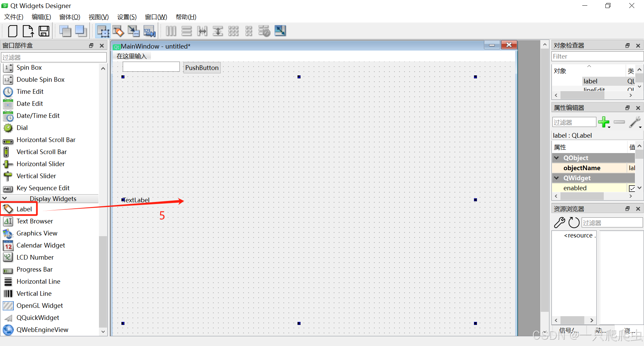
Task: Float the 对象检查器 panel
Action: (x=628, y=46)
